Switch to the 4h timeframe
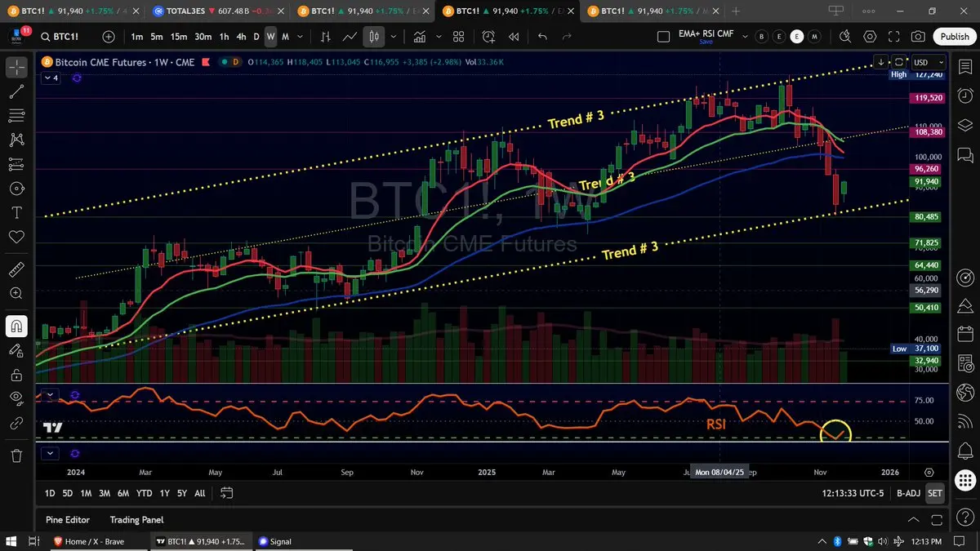Image resolution: width=980 pixels, height=551 pixels. [241, 37]
